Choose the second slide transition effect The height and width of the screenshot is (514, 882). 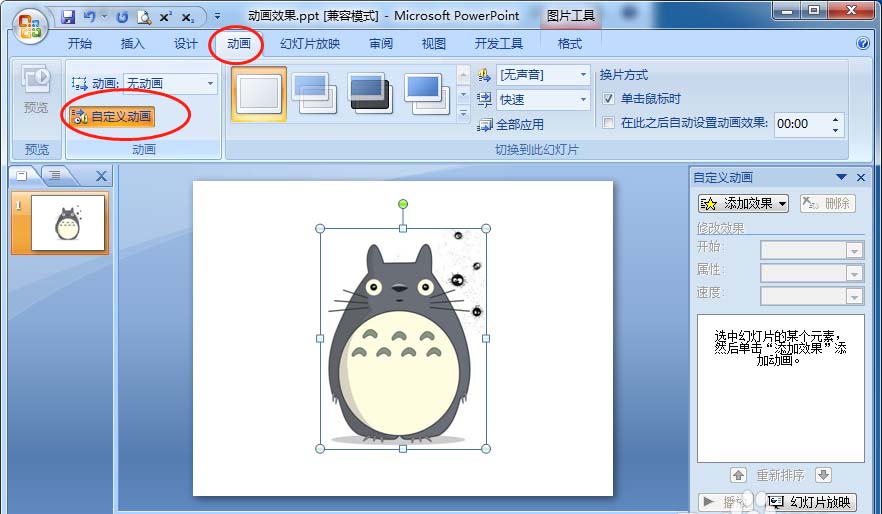[314, 93]
